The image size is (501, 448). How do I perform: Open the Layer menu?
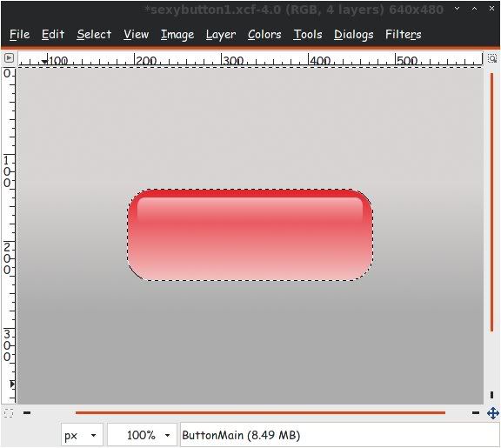tap(221, 35)
